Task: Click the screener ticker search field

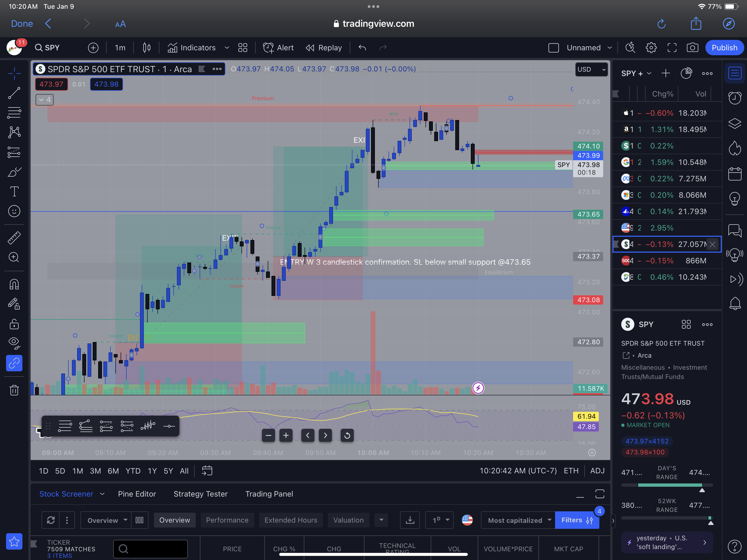Action: click(150, 549)
